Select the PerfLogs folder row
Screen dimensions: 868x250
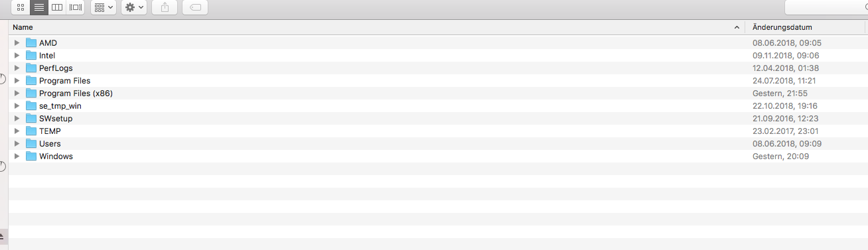tap(438, 68)
